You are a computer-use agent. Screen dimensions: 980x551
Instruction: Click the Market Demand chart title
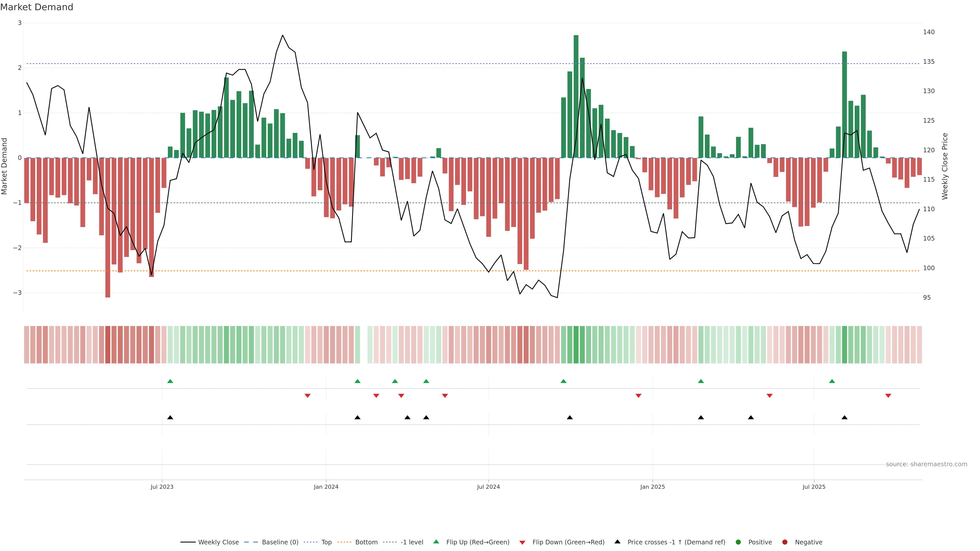tap(36, 7)
